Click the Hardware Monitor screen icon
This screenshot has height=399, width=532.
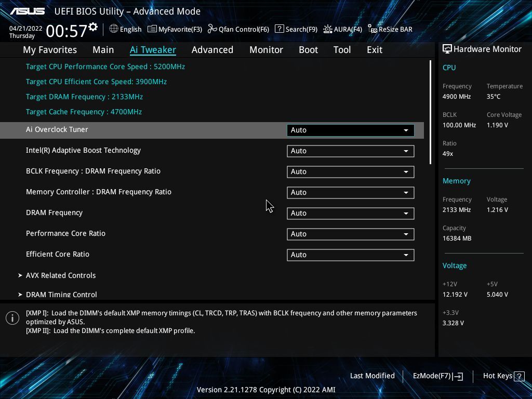[447, 49]
